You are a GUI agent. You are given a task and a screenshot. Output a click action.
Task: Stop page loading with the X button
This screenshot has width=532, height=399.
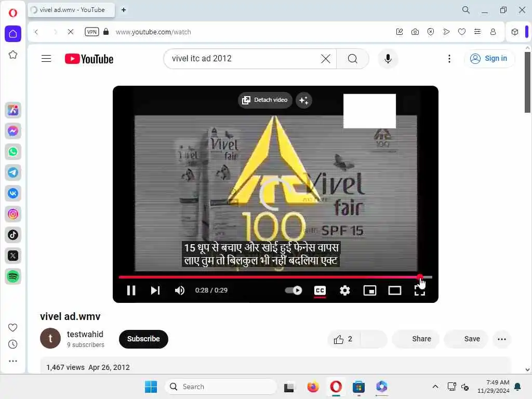[x=71, y=32]
